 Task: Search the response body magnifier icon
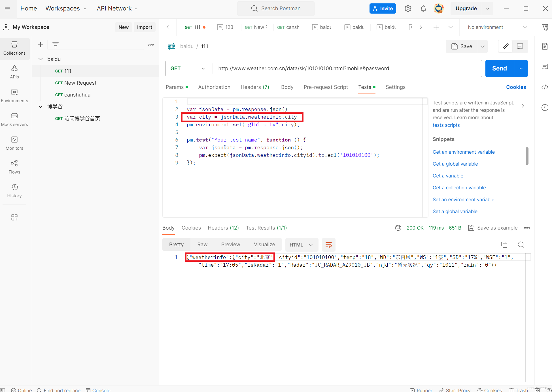521,245
